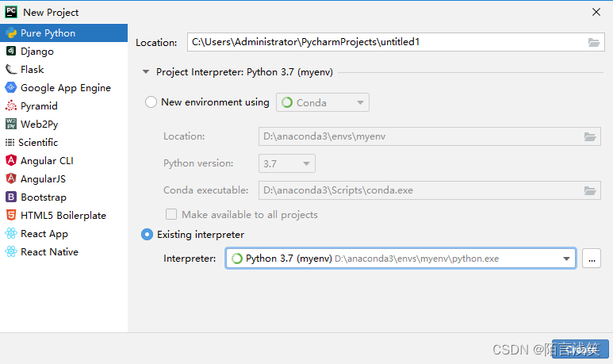Image resolution: width=613 pixels, height=364 pixels.
Task: Click the React Native atom icon
Action: coord(11,251)
